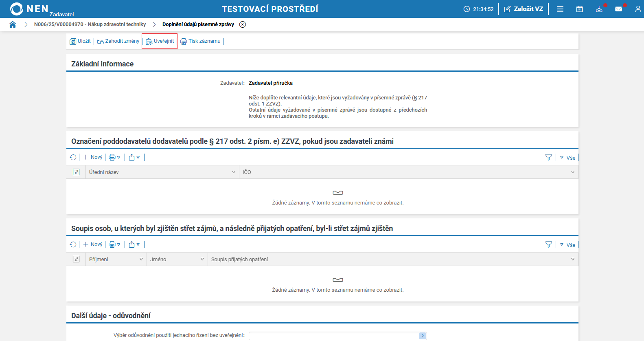644x341 pixels.
Task: Navigate to N006/25/V00004970 breadcrumb link
Action: point(90,24)
